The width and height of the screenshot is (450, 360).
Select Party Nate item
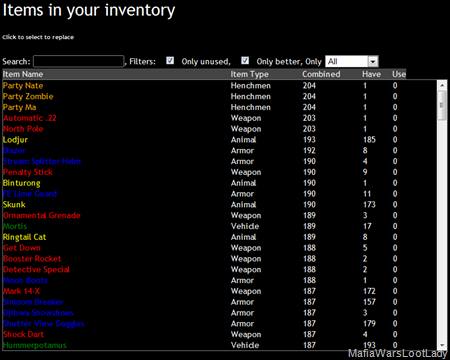(23, 86)
